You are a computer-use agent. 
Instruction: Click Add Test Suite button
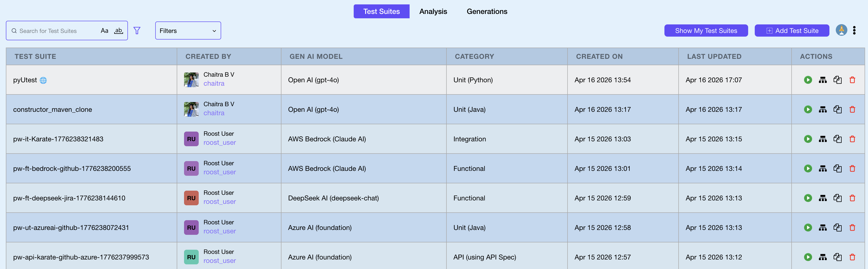(x=792, y=31)
